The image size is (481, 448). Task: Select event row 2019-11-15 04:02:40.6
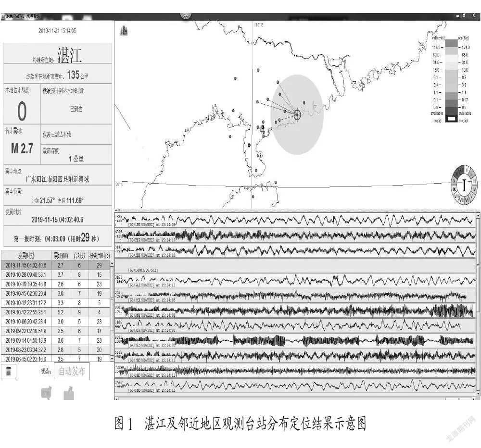pos(55,265)
